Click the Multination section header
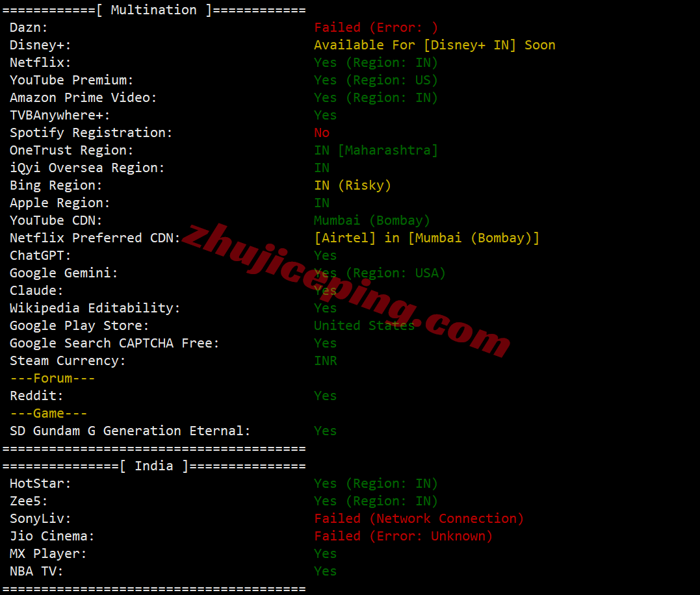 (154, 10)
